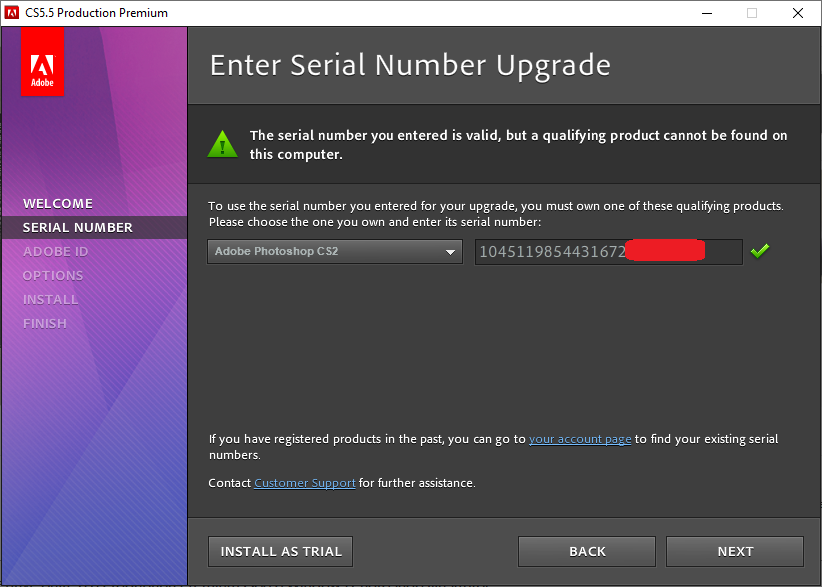Viewport: 822px width, 587px height.
Task: Select the Finish step in sidebar
Action: coord(45,323)
